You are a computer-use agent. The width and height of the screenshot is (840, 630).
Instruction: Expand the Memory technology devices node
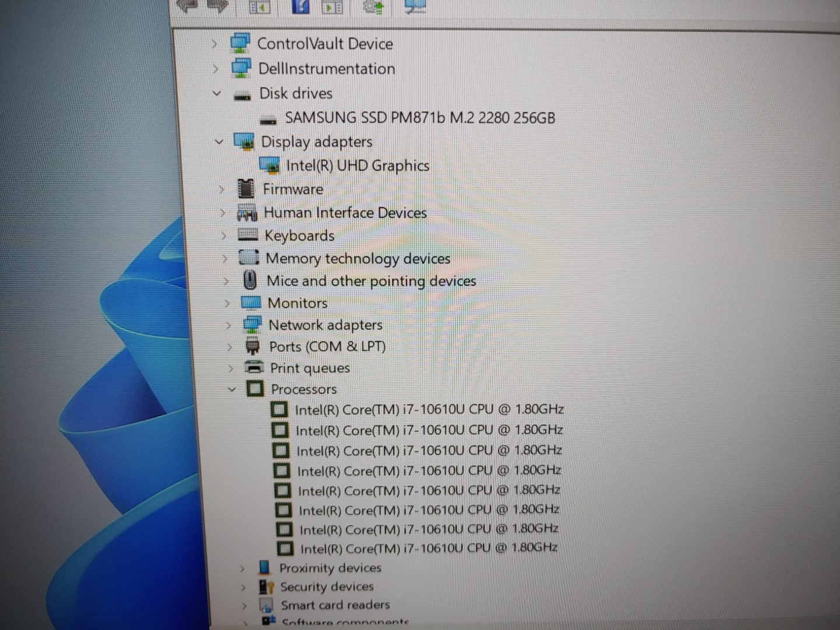click(225, 258)
